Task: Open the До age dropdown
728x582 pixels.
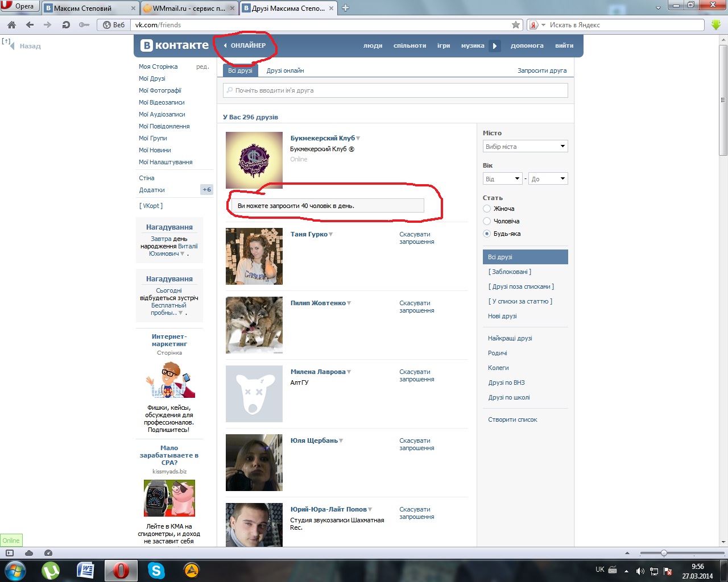Action: coord(548,179)
